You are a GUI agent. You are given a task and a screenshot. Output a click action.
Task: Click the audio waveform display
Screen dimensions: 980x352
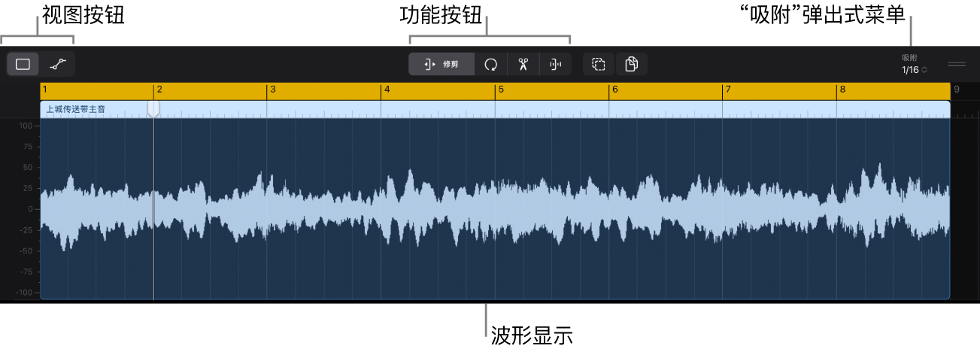pyautogui.click(x=495, y=208)
